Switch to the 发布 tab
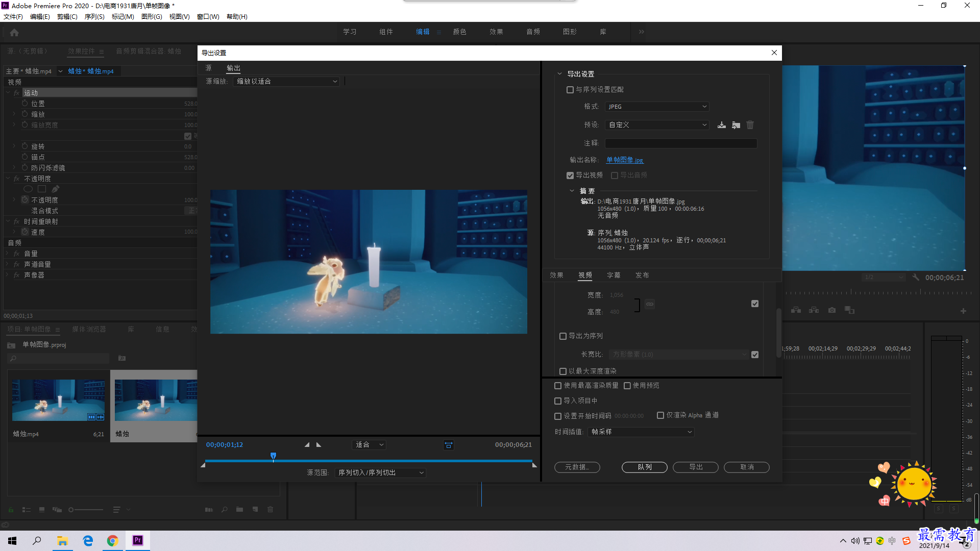The width and height of the screenshot is (980, 551). point(642,275)
